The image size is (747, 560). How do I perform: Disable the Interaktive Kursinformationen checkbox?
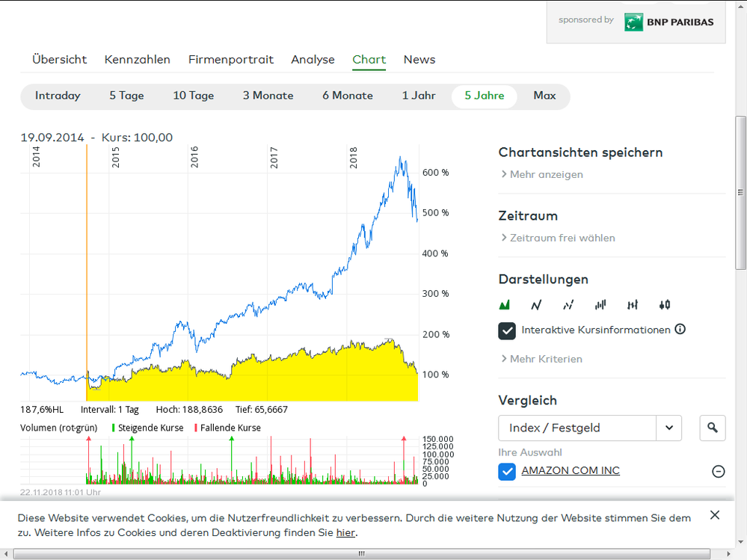pyautogui.click(x=507, y=330)
